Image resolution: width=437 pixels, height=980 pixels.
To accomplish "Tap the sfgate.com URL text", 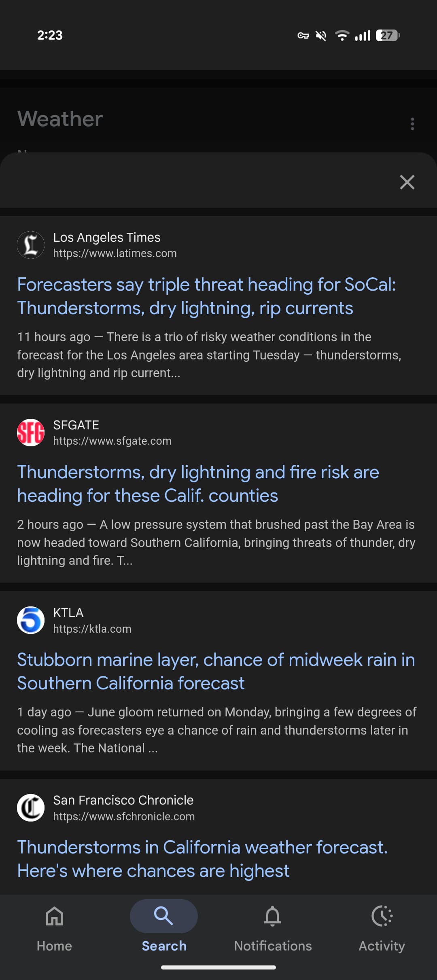I will [x=112, y=441].
